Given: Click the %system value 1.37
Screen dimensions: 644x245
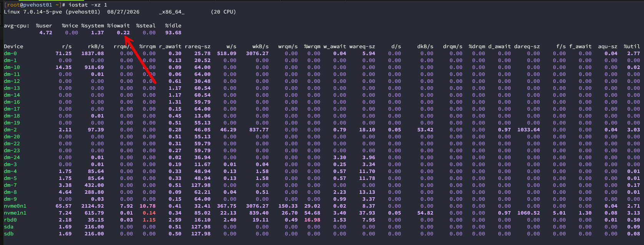Looking at the screenshot, I should click(x=97, y=33).
